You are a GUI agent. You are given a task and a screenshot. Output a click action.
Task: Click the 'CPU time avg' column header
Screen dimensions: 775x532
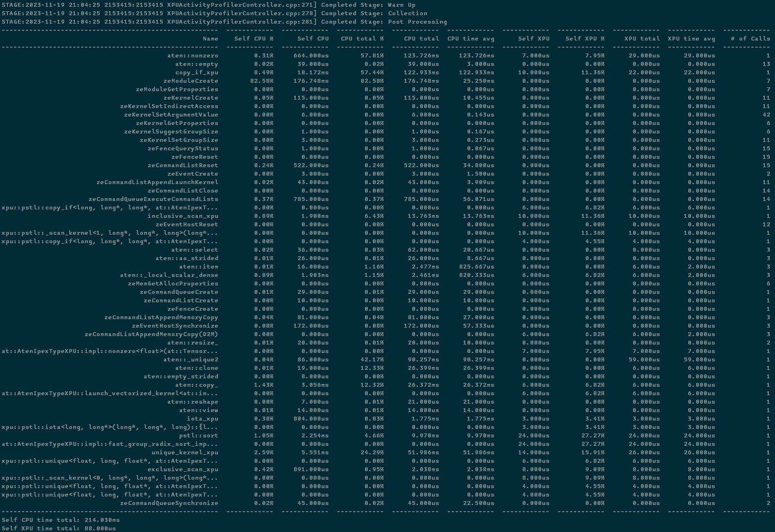click(470, 39)
